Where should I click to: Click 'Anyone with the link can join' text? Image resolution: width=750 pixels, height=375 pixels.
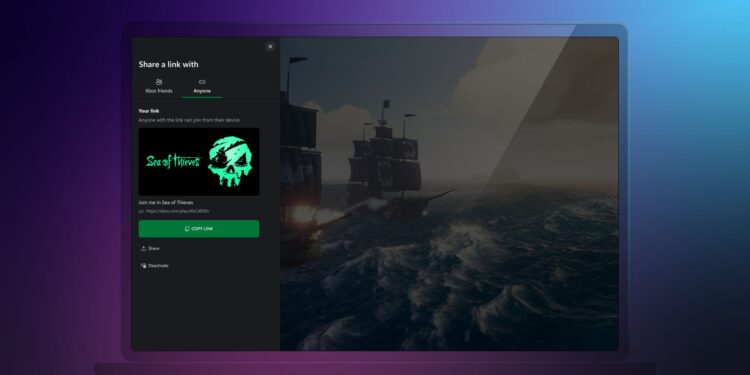pyautogui.click(x=189, y=120)
